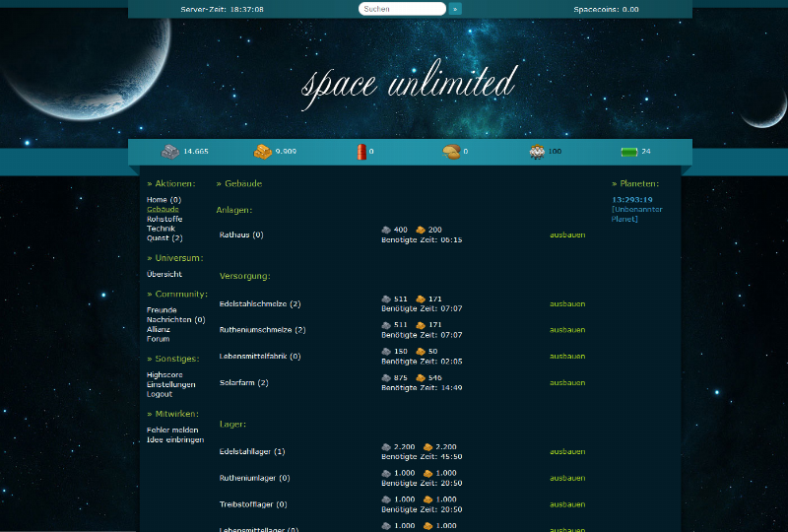
Task: Open the Universum Übersicht link
Action: (x=164, y=274)
